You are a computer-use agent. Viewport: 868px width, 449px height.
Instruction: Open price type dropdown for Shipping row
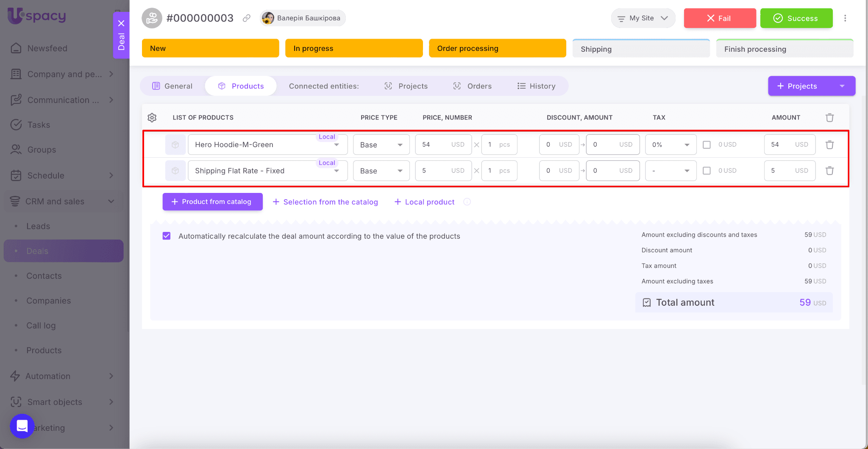pos(381,170)
